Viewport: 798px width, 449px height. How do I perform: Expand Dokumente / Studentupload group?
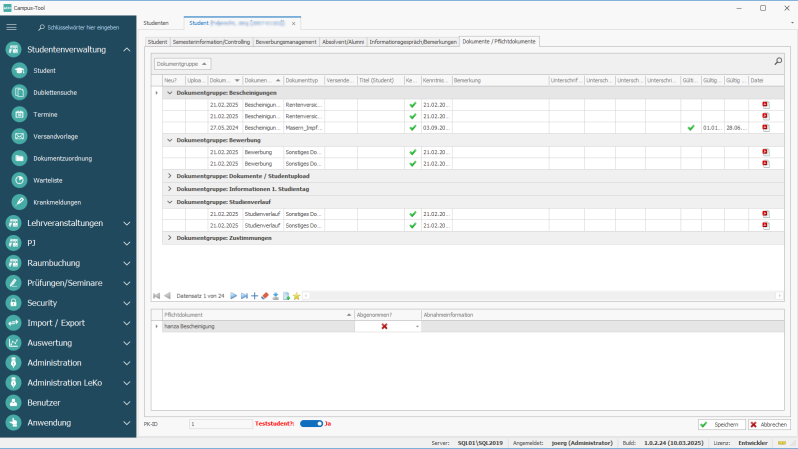170,176
